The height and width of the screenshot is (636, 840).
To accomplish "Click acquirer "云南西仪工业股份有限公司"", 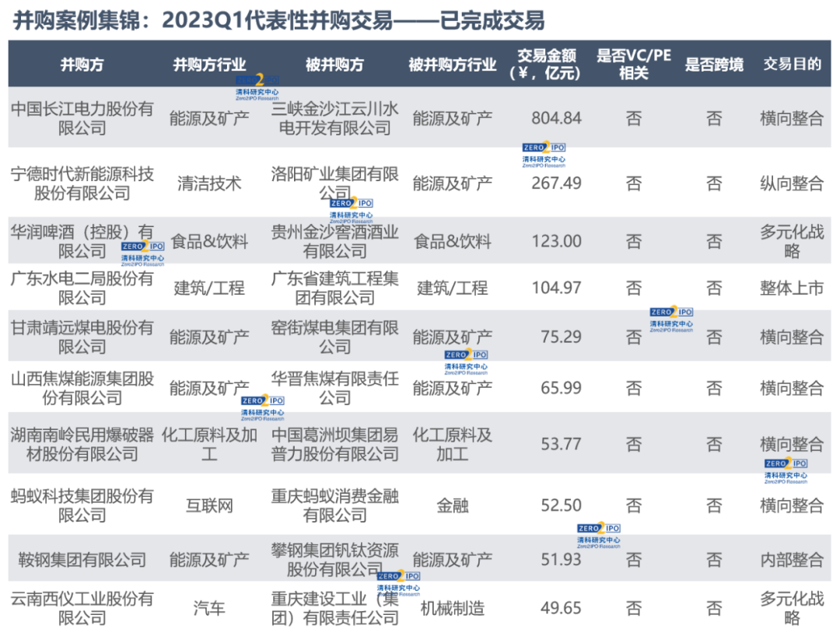I will pos(82,608).
